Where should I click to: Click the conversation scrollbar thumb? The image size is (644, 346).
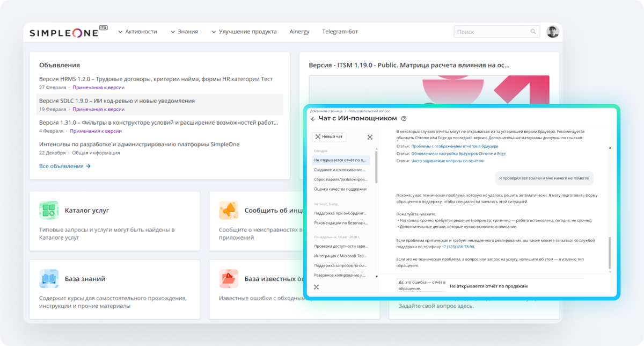coord(610,253)
